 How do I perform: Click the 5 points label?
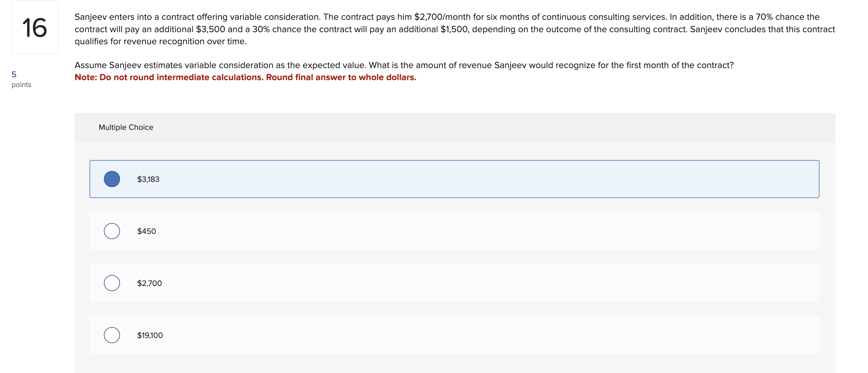click(x=21, y=79)
